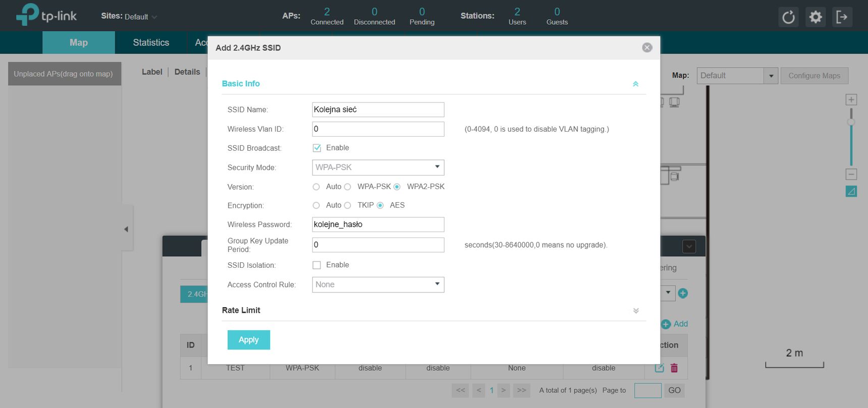The width and height of the screenshot is (868, 408).
Task: Click the GO page button
Action: pyautogui.click(x=674, y=390)
